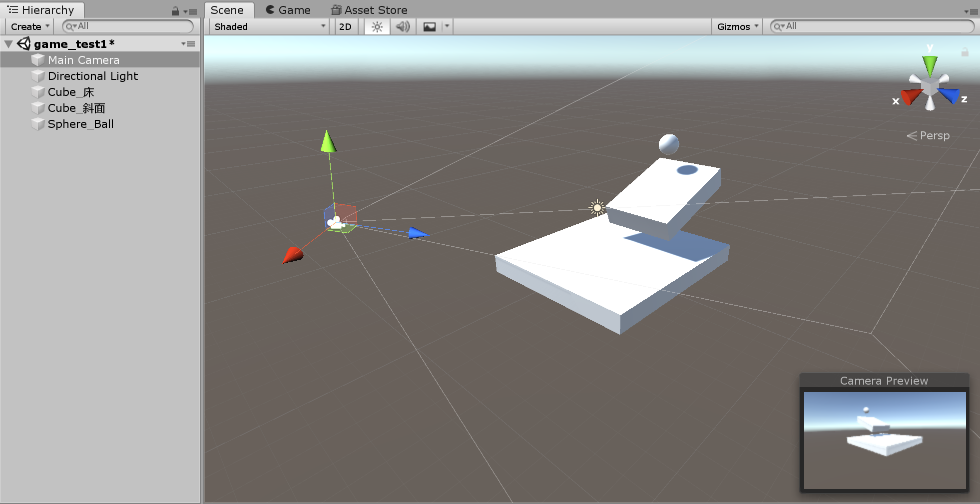
Task: Select Sphere_Ball in the hierarchy
Action: (x=100, y=124)
